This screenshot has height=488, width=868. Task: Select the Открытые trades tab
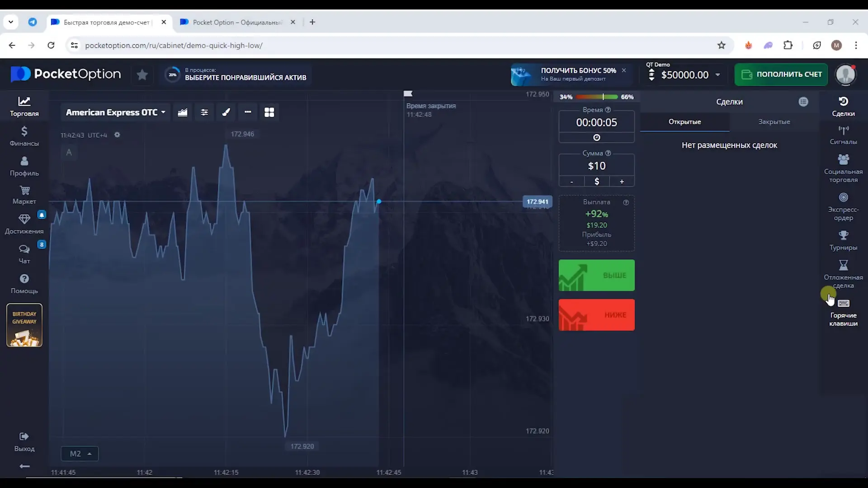[684, 122]
